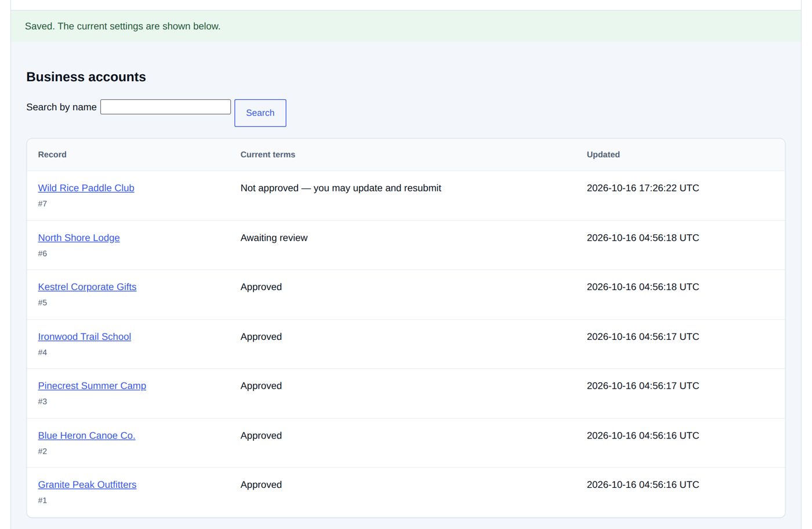Click the Updated timestamp for Ironwood Trail School
Screen dimensions: 812x529
point(643,337)
